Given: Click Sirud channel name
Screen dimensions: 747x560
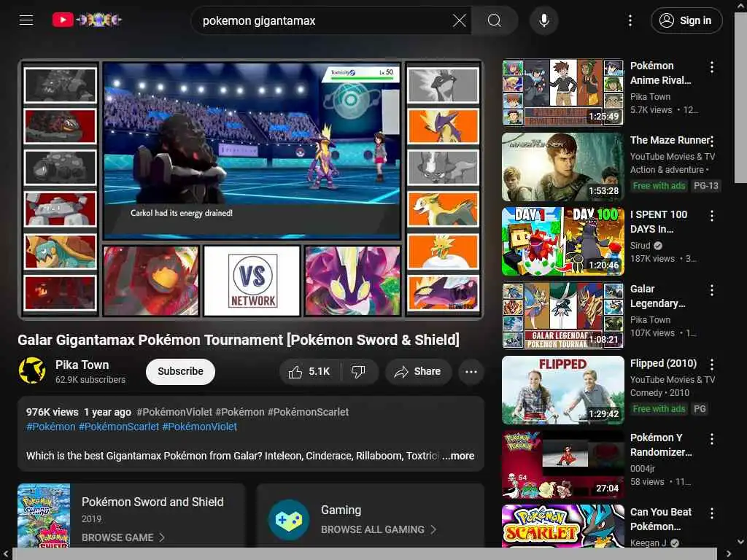Looking at the screenshot, I should click(x=640, y=245).
